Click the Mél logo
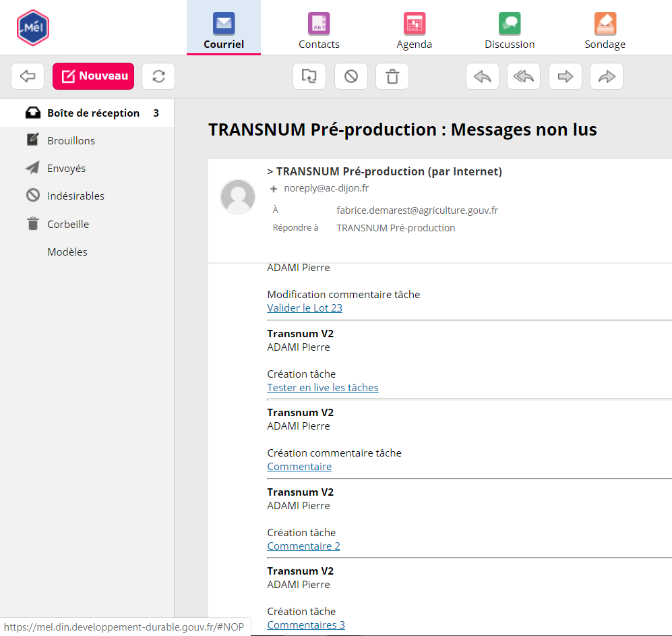 [x=33, y=28]
